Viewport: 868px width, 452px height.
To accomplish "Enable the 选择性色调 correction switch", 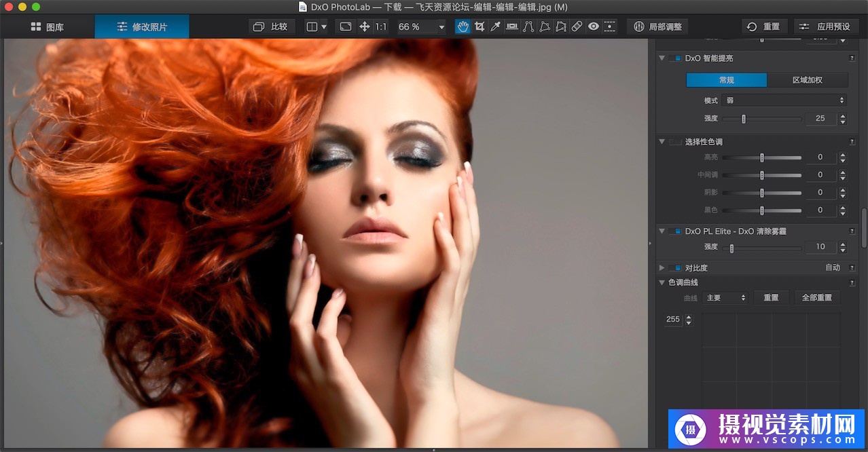I will coord(674,142).
